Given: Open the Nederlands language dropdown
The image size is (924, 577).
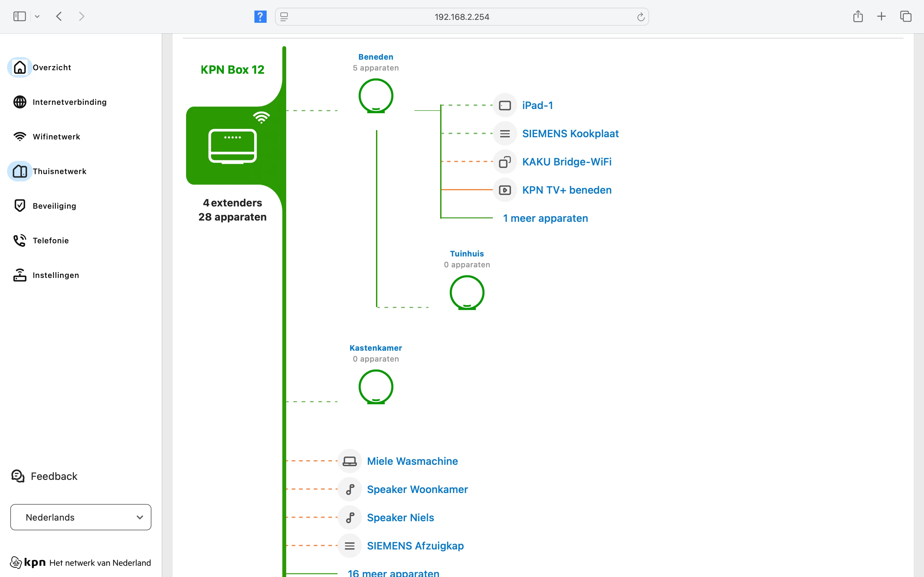Looking at the screenshot, I should [x=81, y=517].
